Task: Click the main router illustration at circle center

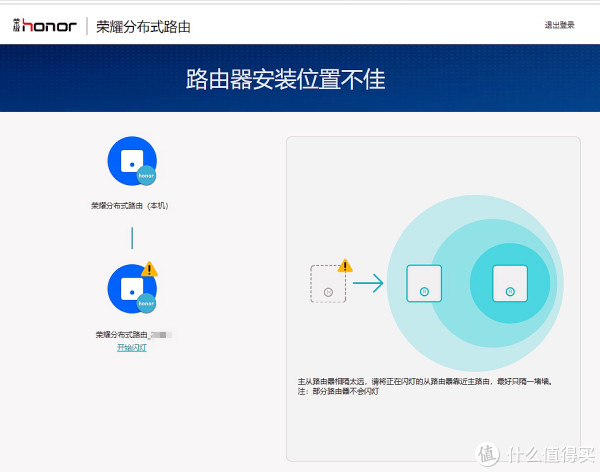Action: 510,283
